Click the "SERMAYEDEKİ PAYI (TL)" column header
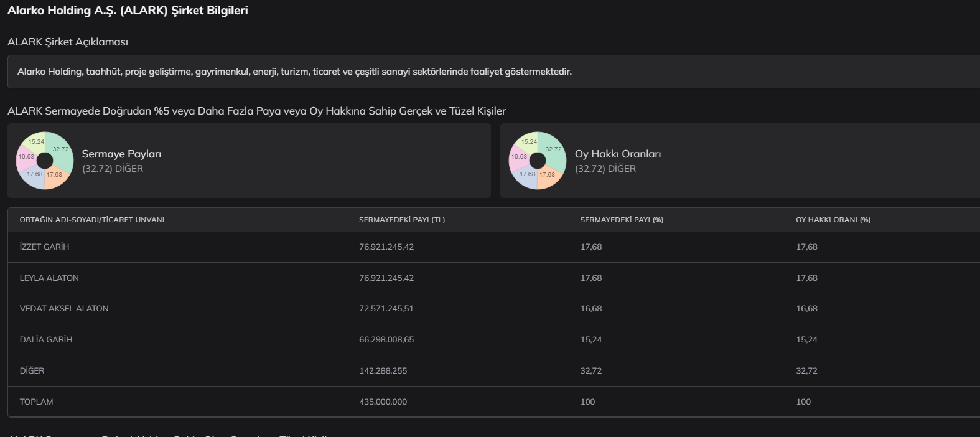The width and height of the screenshot is (980, 437). [402, 220]
